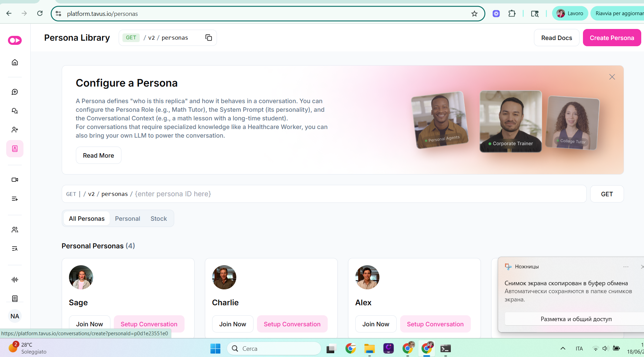Select the All Personas tab
The image size is (644, 357).
tap(87, 218)
